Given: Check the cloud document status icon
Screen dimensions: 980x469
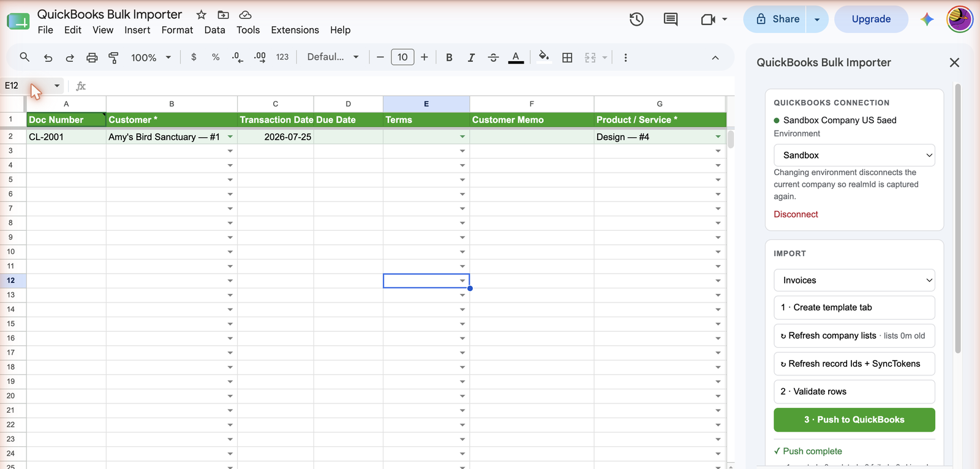Looking at the screenshot, I should [245, 15].
